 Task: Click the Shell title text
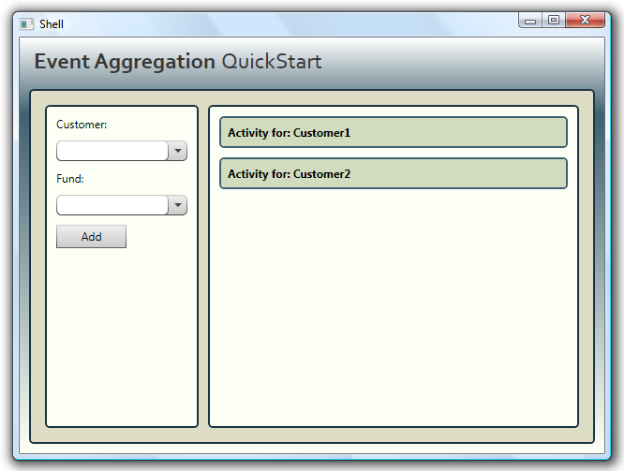click(x=51, y=24)
